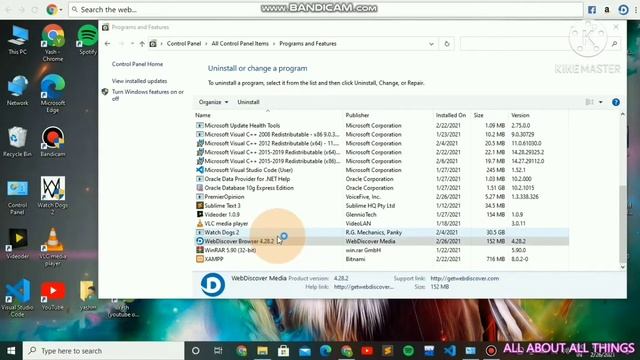The height and width of the screenshot is (360, 640).
Task: Open YouTube desktop shortcut
Action: (53, 295)
